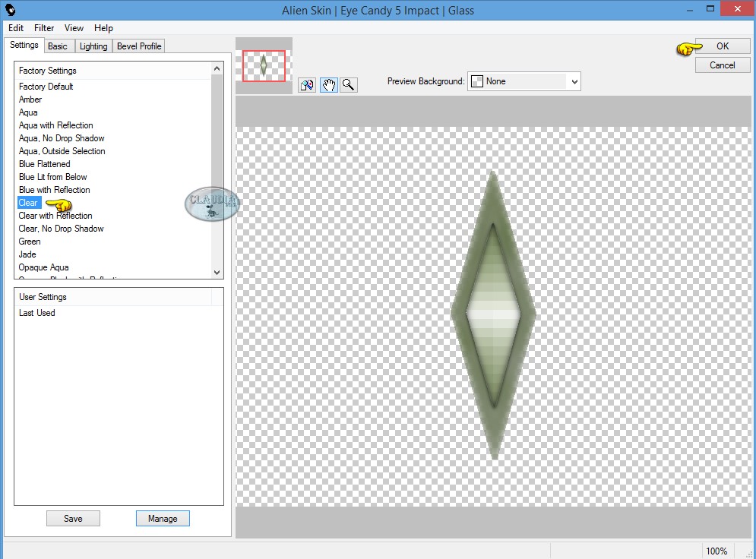Click the User Settings list header

coord(112,297)
